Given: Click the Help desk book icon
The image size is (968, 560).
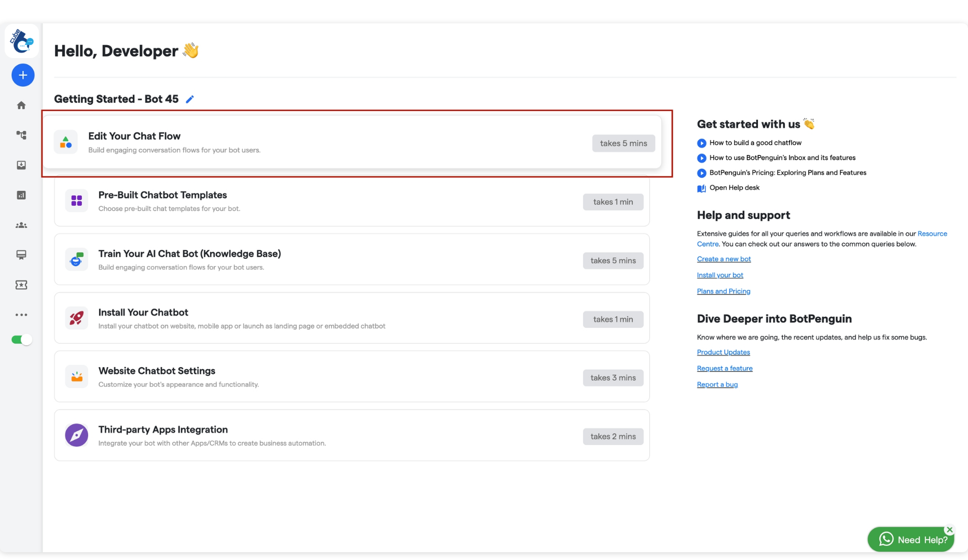Looking at the screenshot, I should tap(701, 188).
